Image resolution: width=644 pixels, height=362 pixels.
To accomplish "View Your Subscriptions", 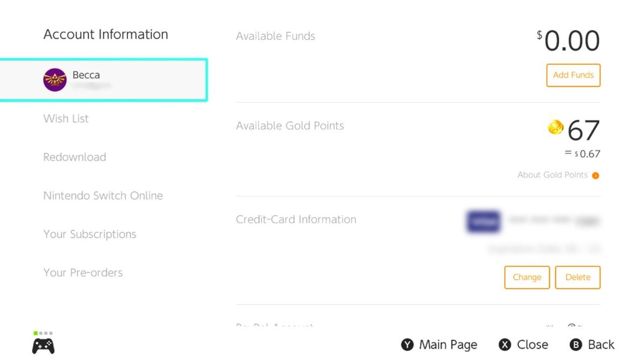I will [89, 234].
